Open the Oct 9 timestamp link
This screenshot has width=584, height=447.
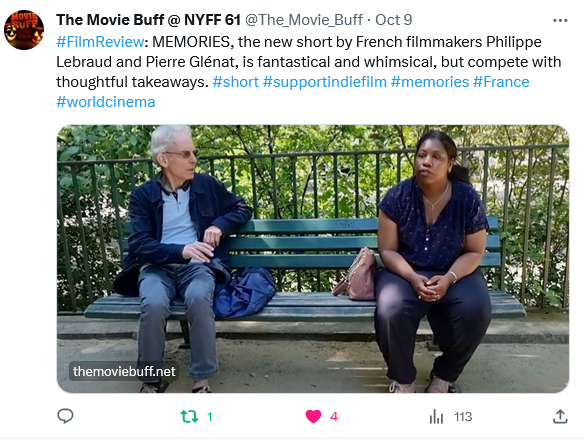pos(393,20)
